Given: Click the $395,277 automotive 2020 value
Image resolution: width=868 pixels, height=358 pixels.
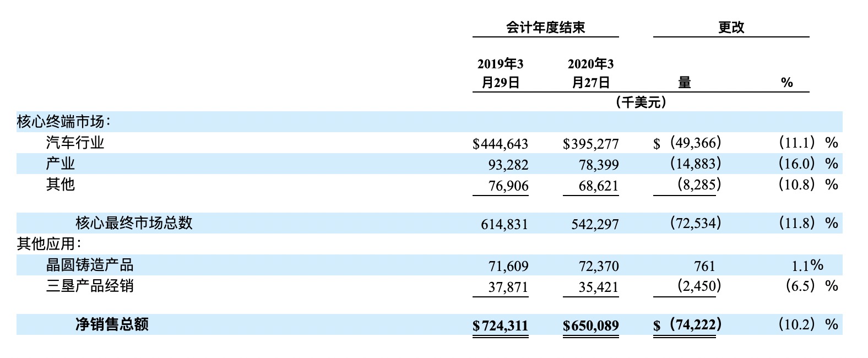Looking at the screenshot, I should (x=590, y=144).
